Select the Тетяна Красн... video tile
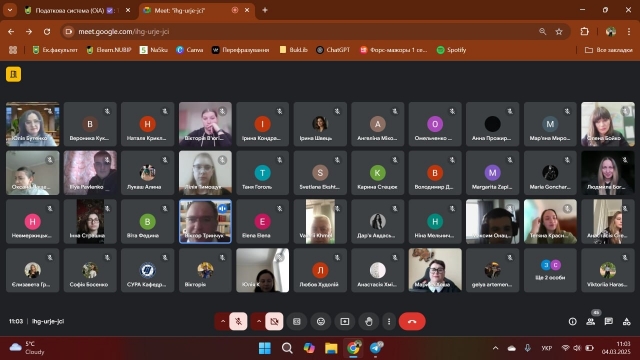 click(550, 222)
